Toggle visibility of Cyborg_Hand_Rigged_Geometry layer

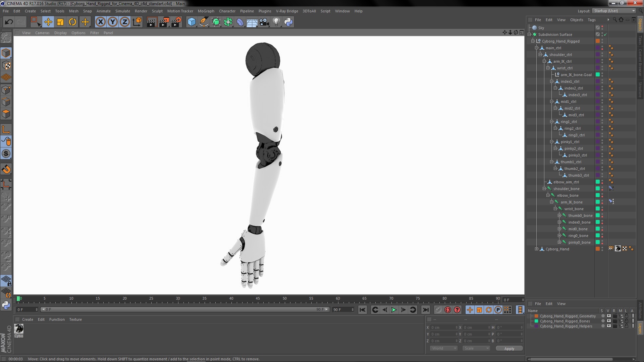pyautogui.click(x=609, y=316)
